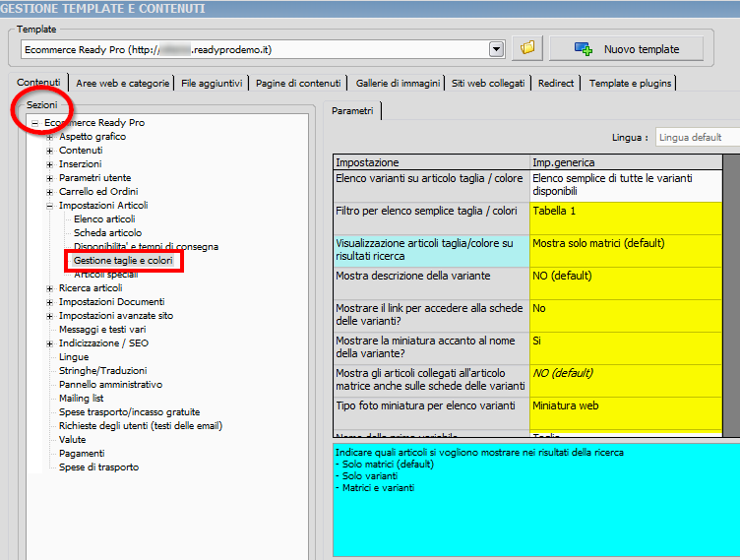
Task: Select Richieste degli utenti (testi delle email)
Action: (x=141, y=425)
